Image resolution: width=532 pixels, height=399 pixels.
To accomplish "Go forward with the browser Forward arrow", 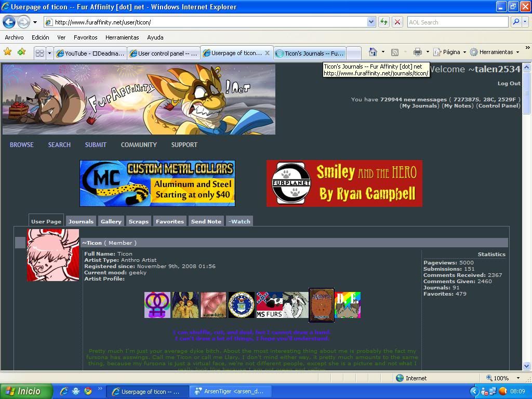I will [23, 22].
